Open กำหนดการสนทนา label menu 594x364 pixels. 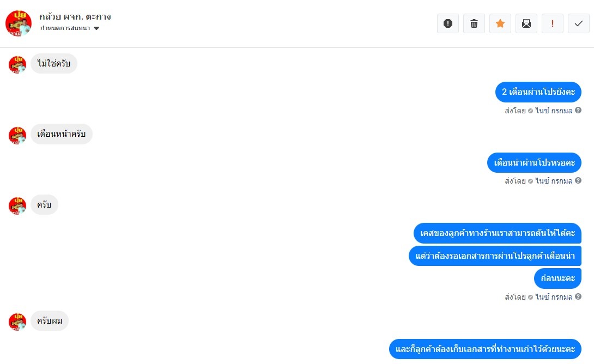click(x=65, y=28)
